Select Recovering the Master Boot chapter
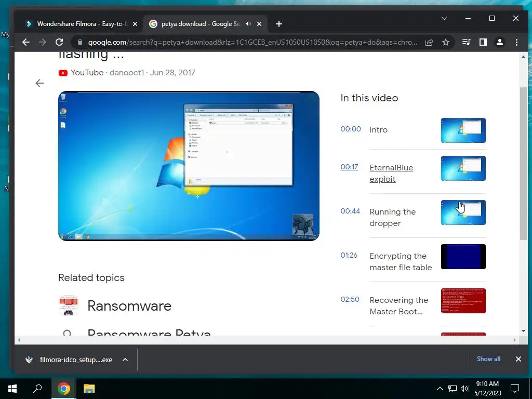The height and width of the screenshot is (399, 532). (x=398, y=305)
